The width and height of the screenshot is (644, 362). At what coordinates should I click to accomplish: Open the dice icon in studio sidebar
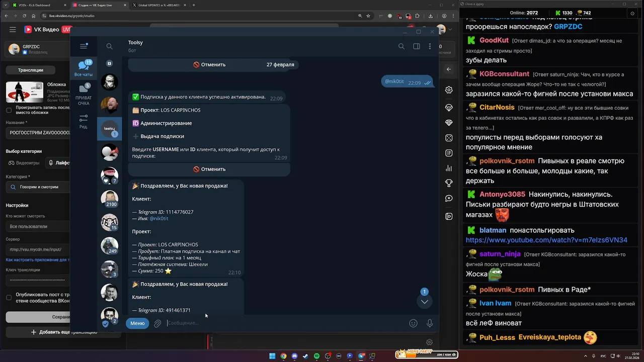[449, 138]
